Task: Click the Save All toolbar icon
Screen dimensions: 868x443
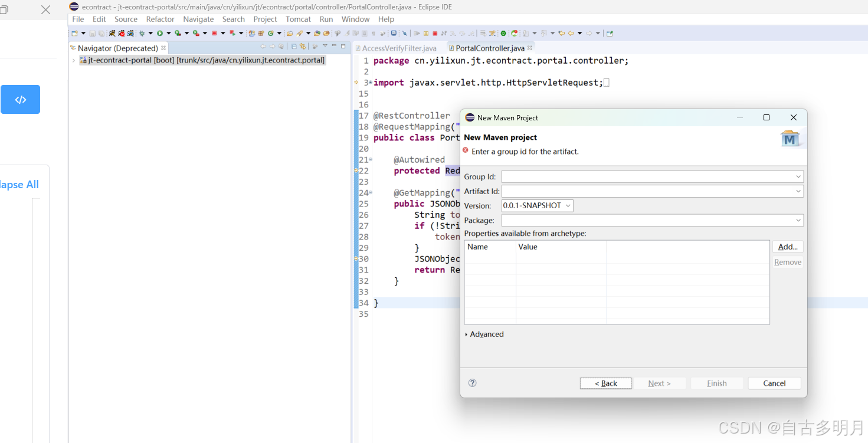Action: pos(101,33)
